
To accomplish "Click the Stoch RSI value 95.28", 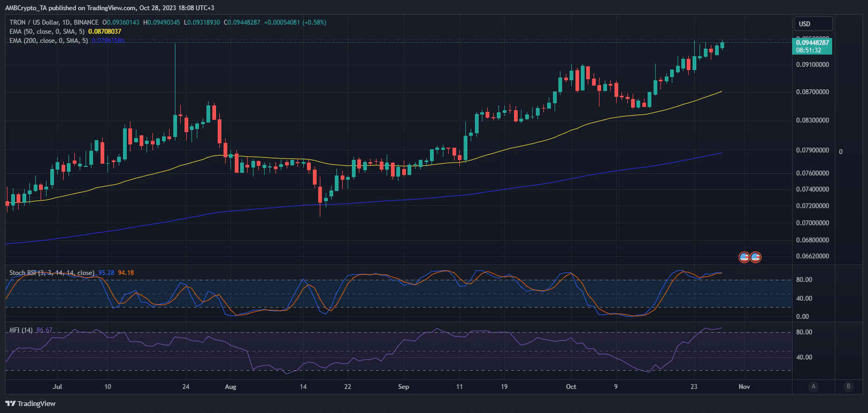I will pos(106,273).
